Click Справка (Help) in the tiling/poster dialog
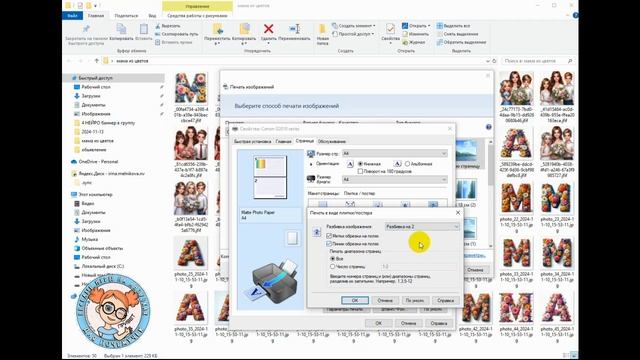Image resolution: width=640 pixels, height=360 pixels. click(x=445, y=300)
